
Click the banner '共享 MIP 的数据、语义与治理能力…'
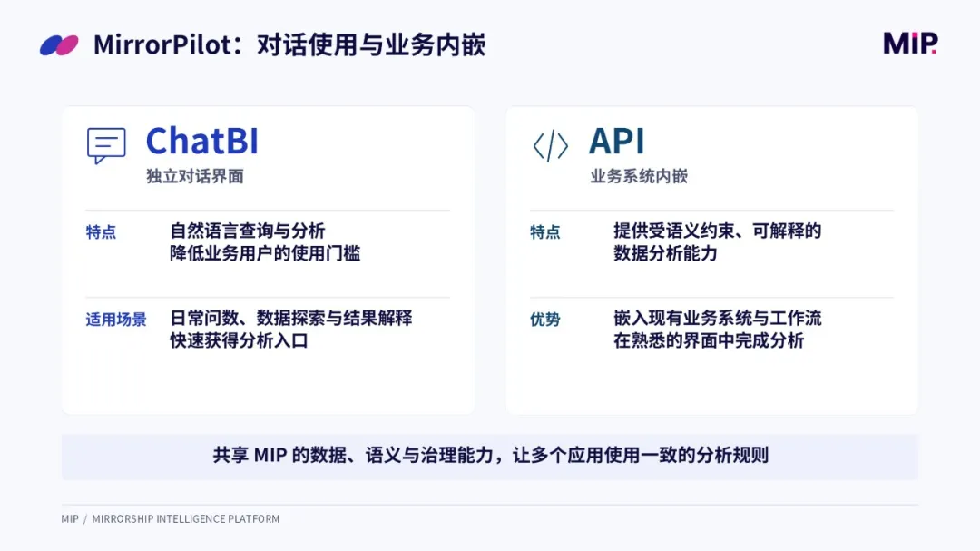point(490,457)
